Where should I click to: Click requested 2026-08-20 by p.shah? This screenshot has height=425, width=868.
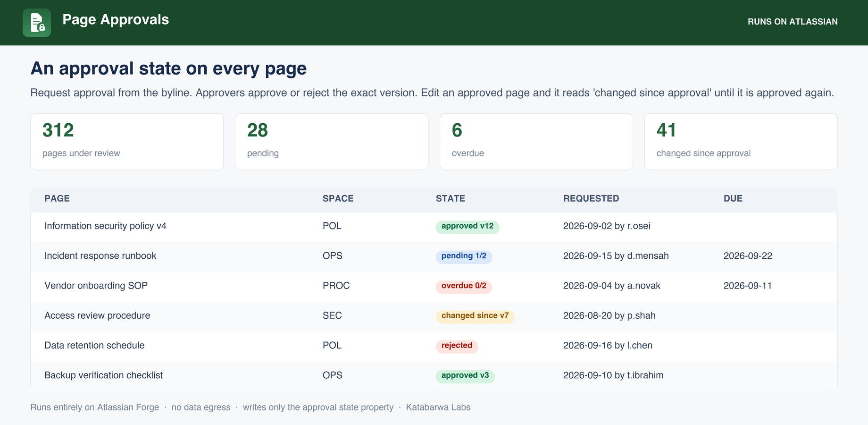[609, 315]
